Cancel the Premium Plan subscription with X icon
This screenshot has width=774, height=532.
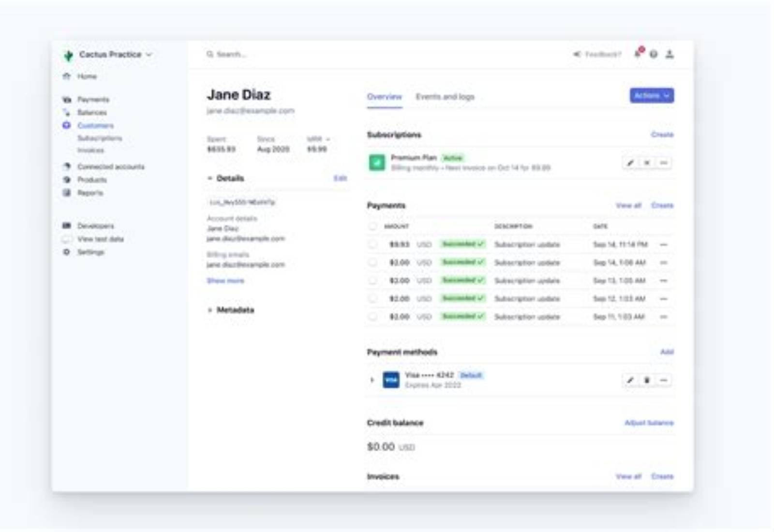pos(647,163)
